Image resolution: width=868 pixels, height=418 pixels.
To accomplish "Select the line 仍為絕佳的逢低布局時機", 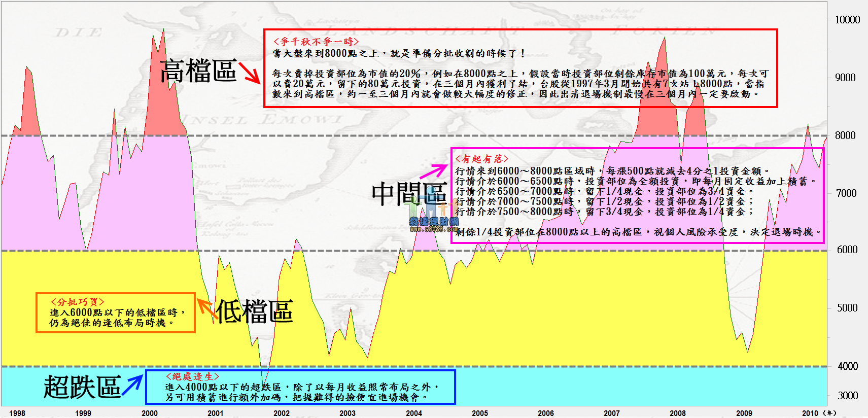I will pyautogui.click(x=112, y=323).
